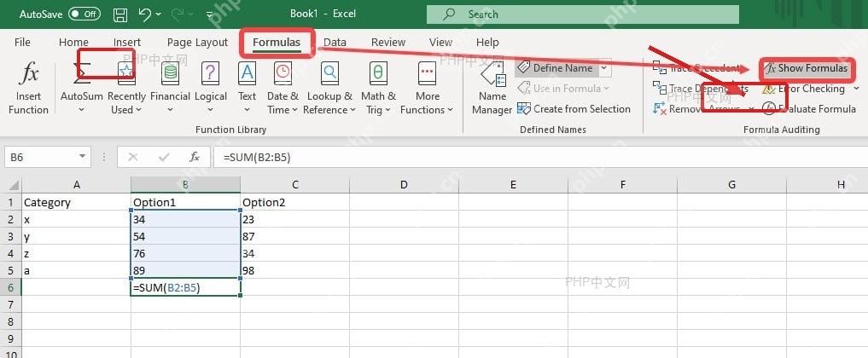Image resolution: width=868 pixels, height=358 pixels.
Task: Click cell containing 98
Action: click(x=295, y=271)
